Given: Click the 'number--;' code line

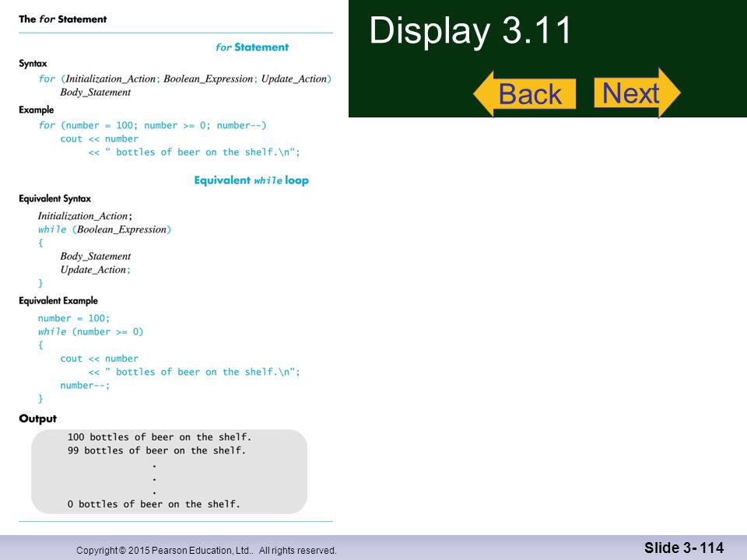Looking at the screenshot, I should pos(85,385).
